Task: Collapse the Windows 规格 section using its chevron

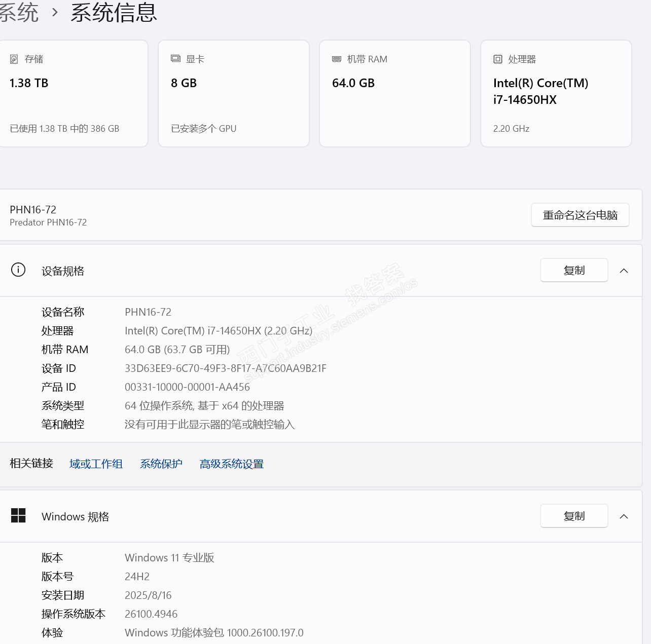Action: (x=624, y=516)
